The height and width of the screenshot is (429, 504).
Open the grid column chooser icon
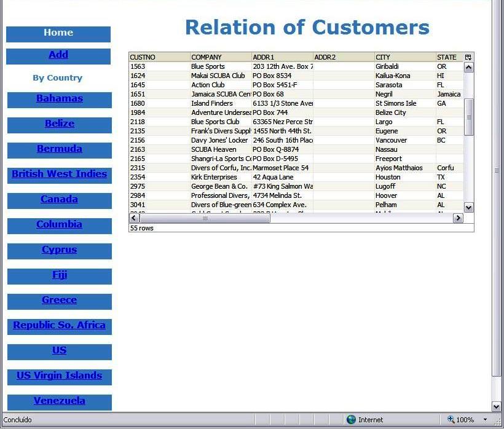click(x=468, y=57)
